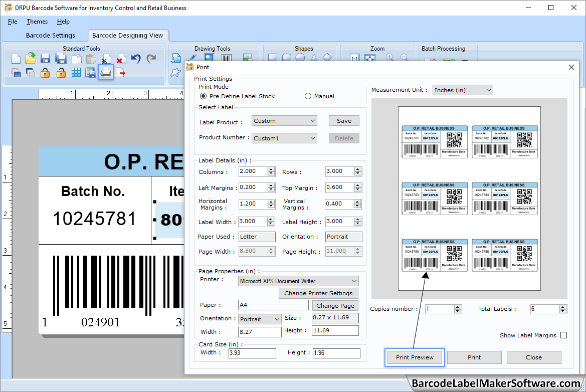This screenshot has width=586, height=392.
Task: Click the Print Preview button
Action: tap(415, 357)
